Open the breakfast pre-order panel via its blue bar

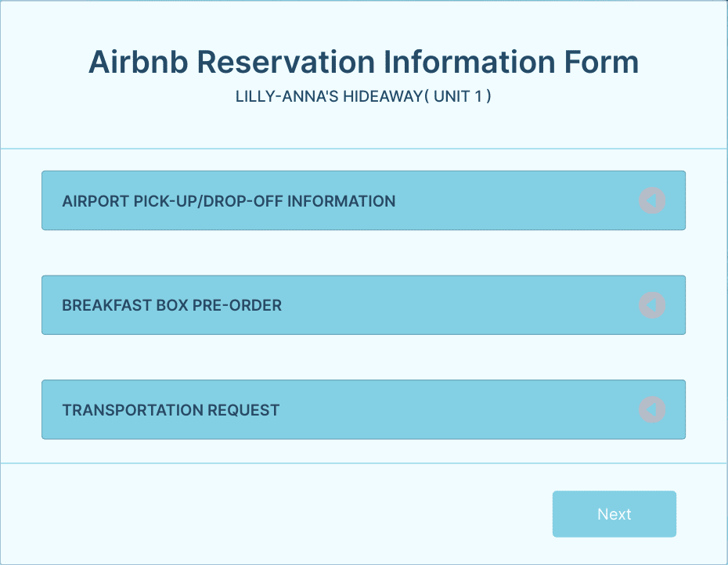(363, 305)
